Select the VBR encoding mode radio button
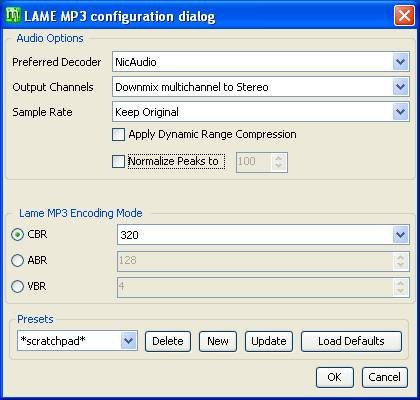This screenshot has height=400, width=420. [17, 286]
